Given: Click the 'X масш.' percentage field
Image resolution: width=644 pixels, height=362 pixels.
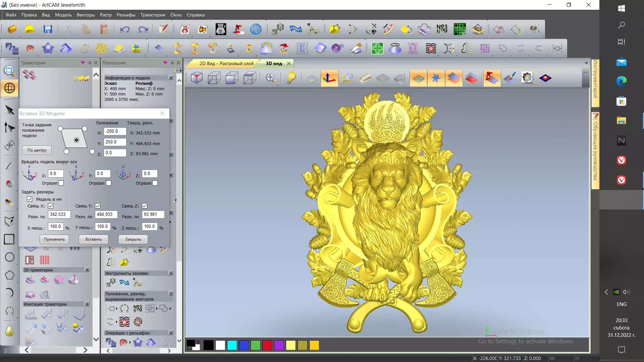Looking at the screenshot, I should tap(56, 227).
